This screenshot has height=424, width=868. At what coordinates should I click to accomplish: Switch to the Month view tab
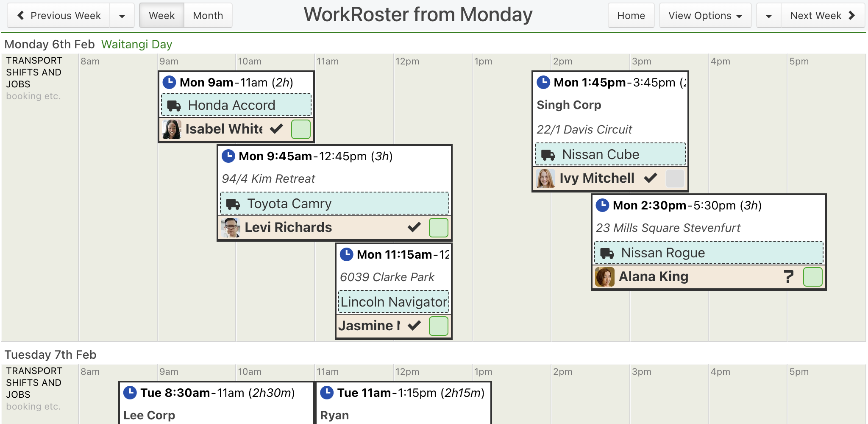tap(208, 16)
